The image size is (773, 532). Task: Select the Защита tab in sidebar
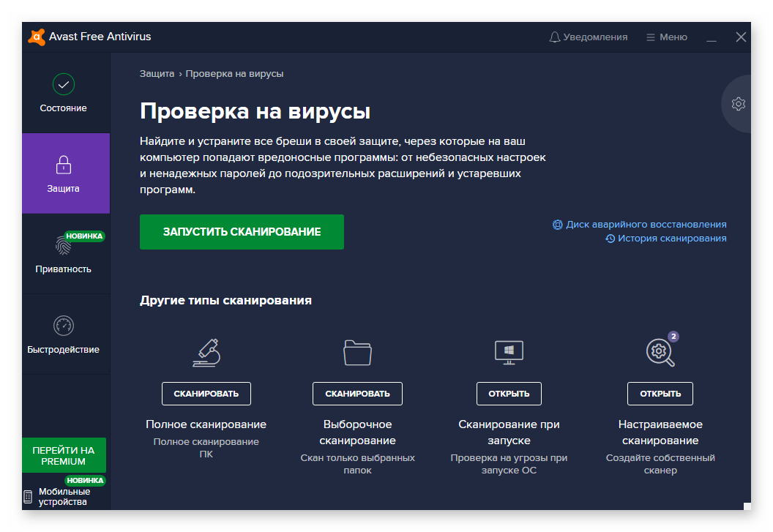click(x=66, y=173)
